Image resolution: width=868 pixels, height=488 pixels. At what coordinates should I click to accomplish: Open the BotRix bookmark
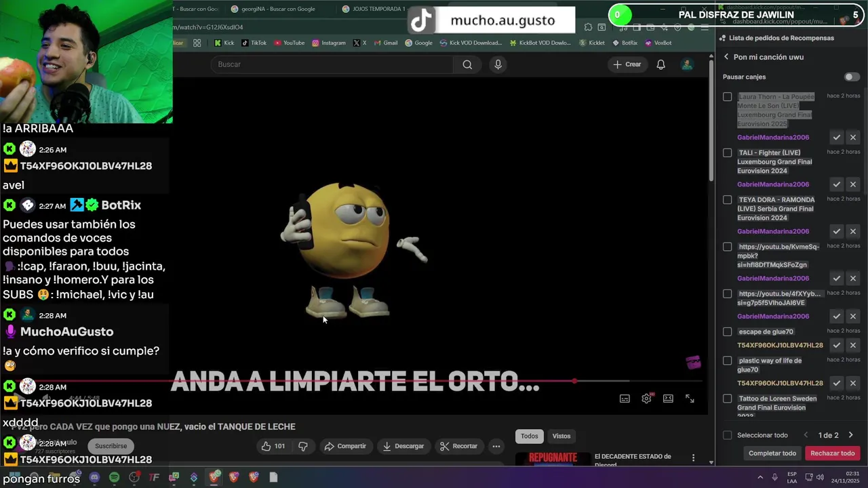[625, 43]
